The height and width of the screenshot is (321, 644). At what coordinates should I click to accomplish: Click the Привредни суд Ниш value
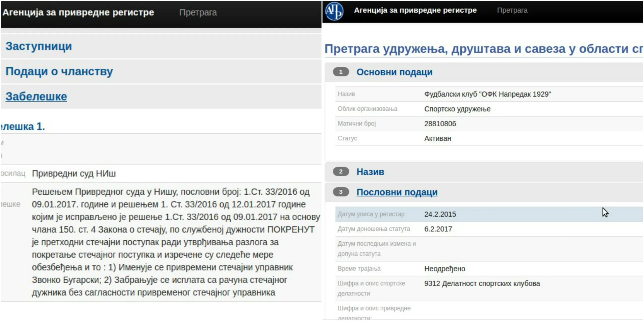74,174
